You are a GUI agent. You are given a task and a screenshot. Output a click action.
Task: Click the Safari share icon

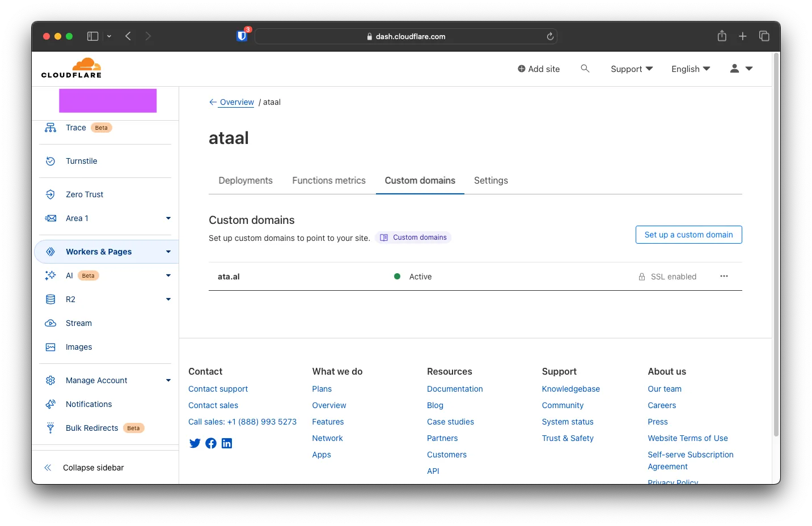pos(722,36)
